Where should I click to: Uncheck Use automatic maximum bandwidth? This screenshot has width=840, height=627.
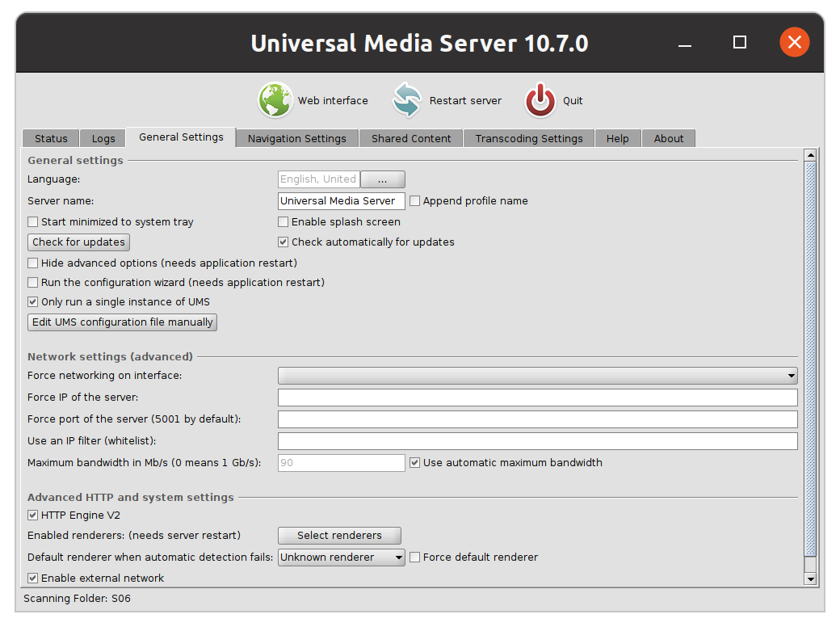(x=414, y=462)
